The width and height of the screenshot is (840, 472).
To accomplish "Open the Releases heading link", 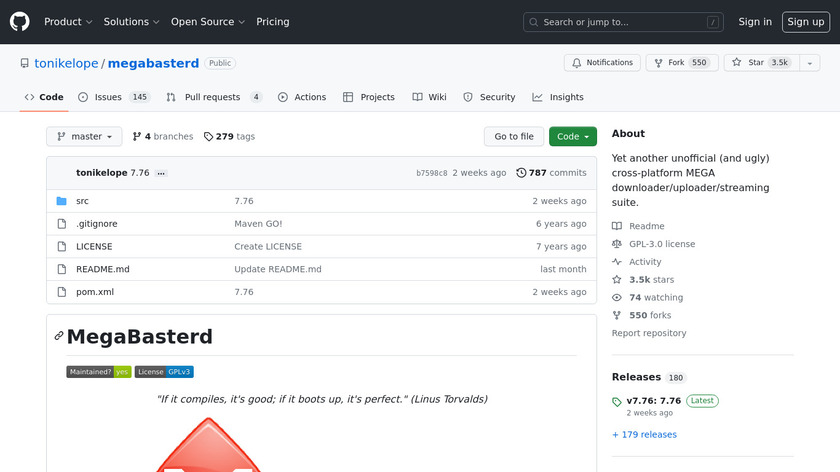I will tap(649, 377).
